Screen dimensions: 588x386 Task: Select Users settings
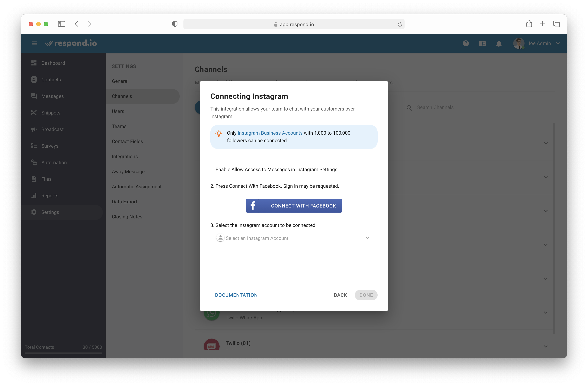click(143, 111)
